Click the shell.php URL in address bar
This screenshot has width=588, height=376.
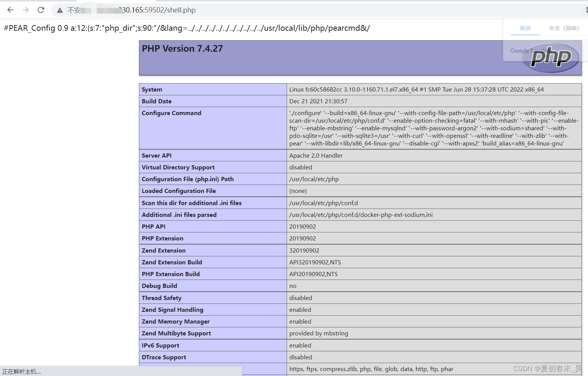157,10
